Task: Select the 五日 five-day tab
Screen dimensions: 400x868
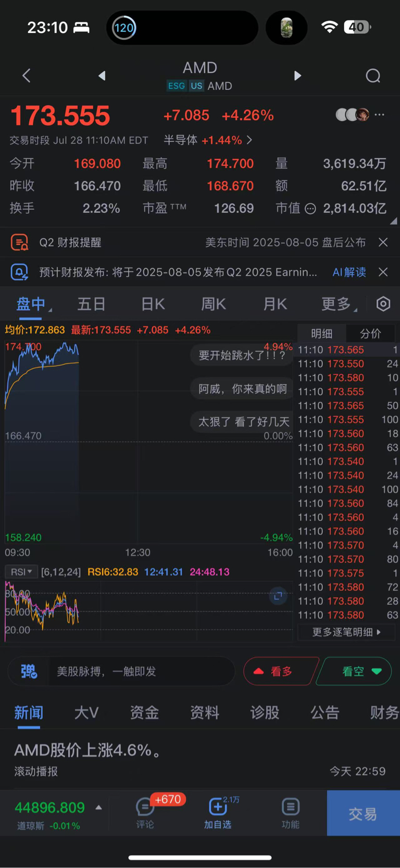Action: 92,304
